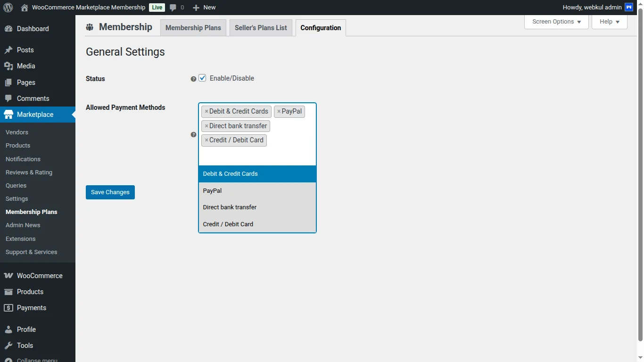
Task: Click the user avatar icon at top right
Action: pos(628,8)
